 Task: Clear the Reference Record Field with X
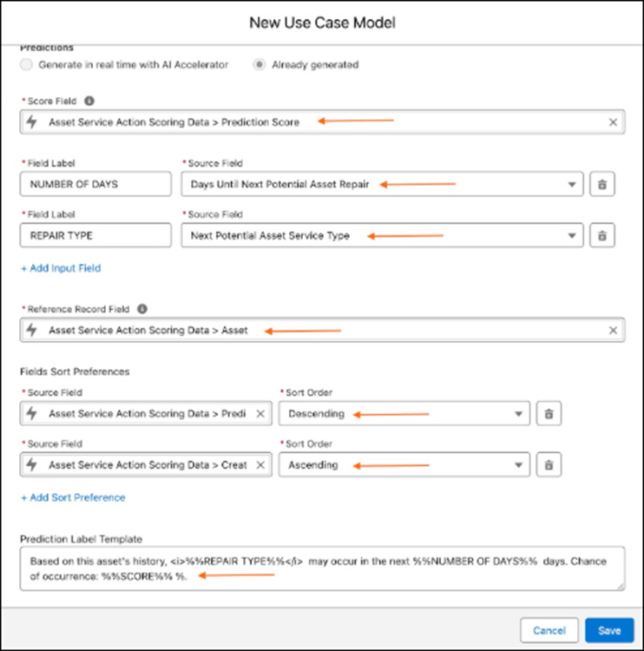pyautogui.click(x=613, y=330)
